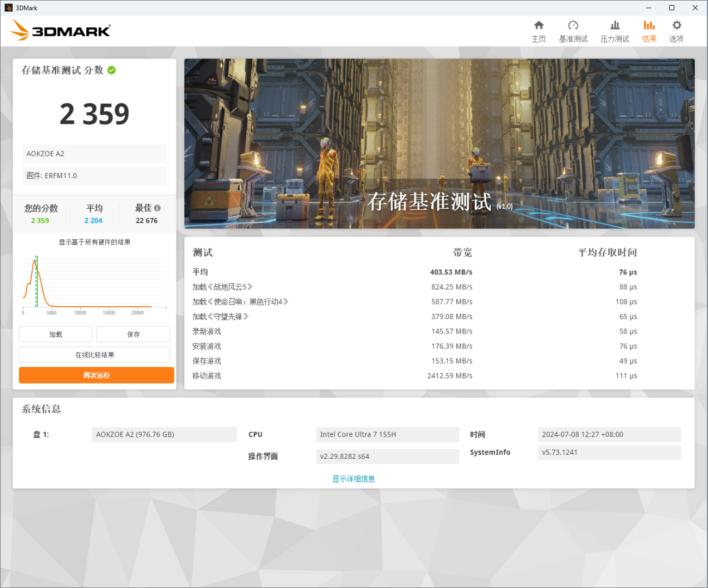Click 在线比较结果 to compare online
Image resolution: width=708 pixels, height=588 pixels.
[x=95, y=355]
